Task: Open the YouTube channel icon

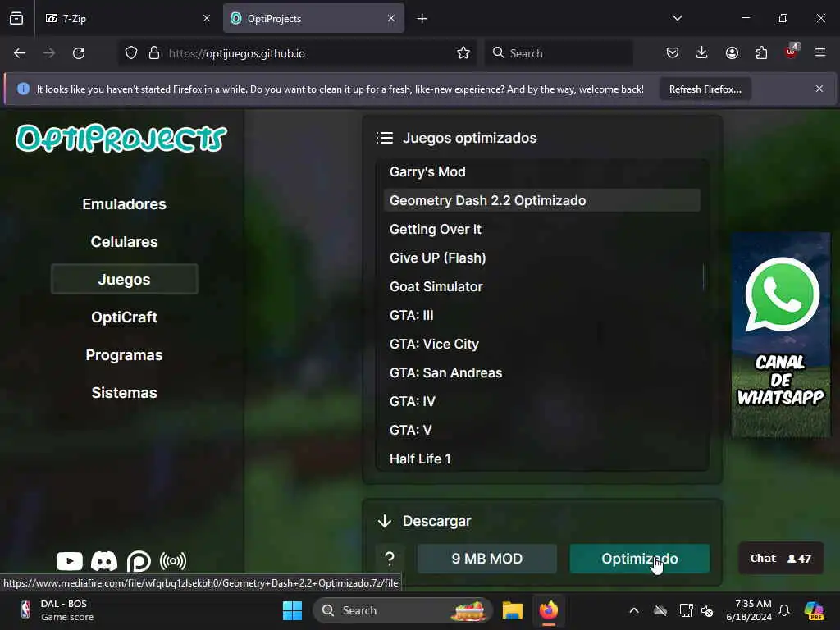Action: pyautogui.click(x=70, y=561)
